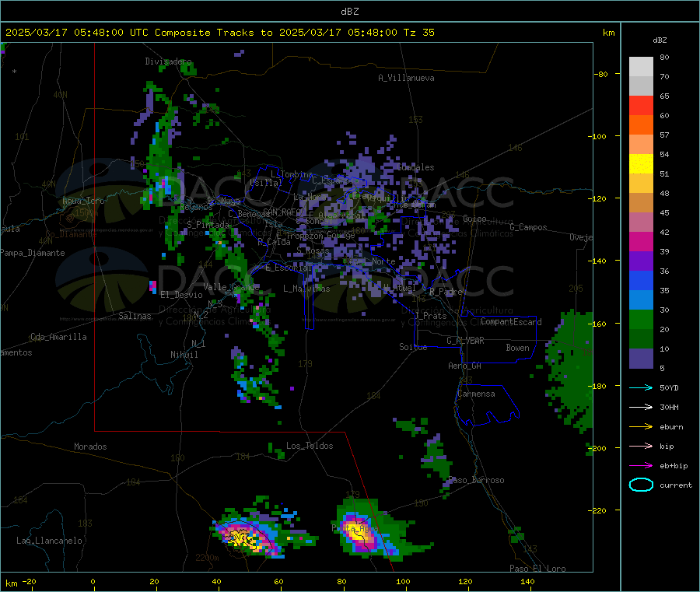This screenshot has width=700, height=592.
Task: Click the Valle_Grande map label
Action: (231, 287)
